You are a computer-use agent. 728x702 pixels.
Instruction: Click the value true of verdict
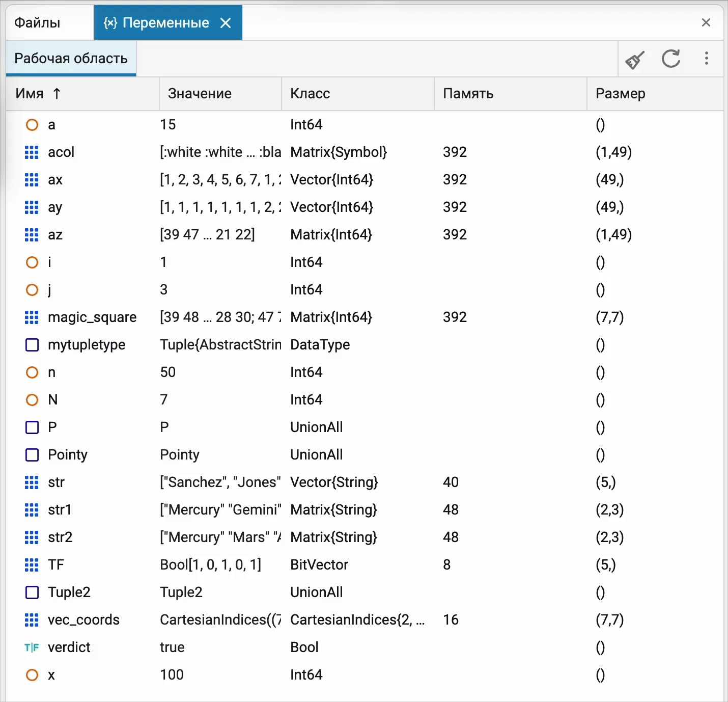[172, 647]
